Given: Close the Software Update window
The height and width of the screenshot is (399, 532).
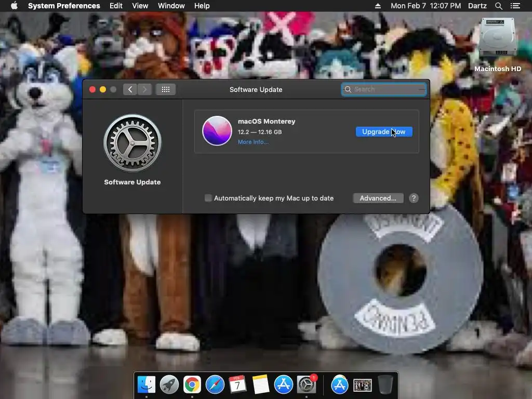Looking at the screenshot, I should coord(92,89).
